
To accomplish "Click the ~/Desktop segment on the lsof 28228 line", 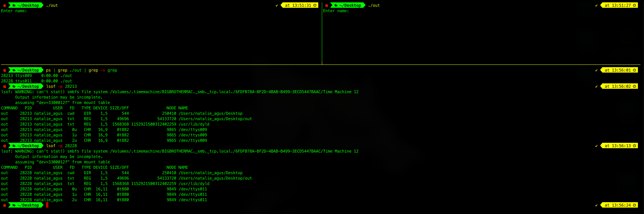I will coord(28,146).
